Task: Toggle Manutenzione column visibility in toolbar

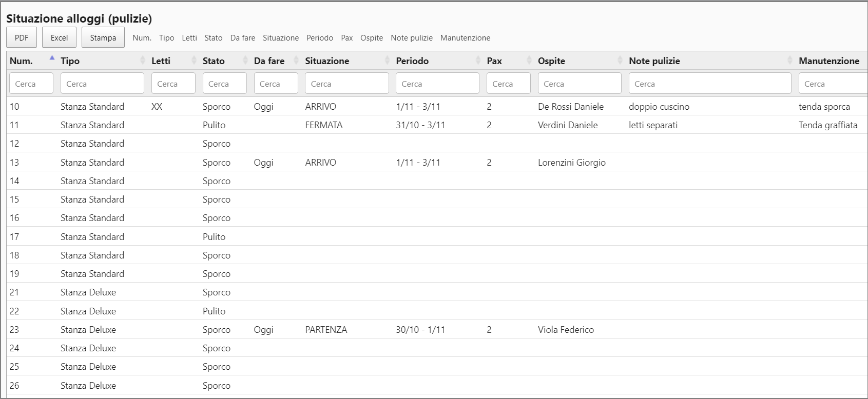Action: (x=465, y=38)
